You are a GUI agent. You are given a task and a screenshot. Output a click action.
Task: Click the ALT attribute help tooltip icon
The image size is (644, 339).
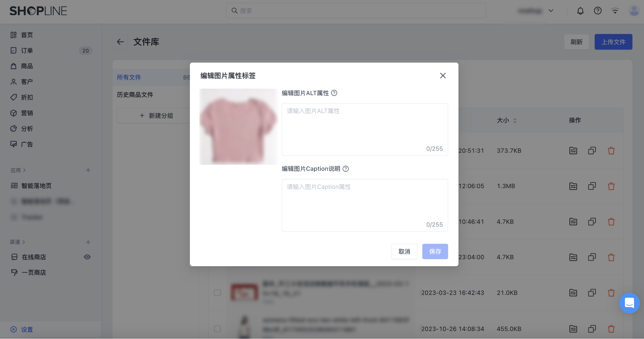tap(334, 93)
